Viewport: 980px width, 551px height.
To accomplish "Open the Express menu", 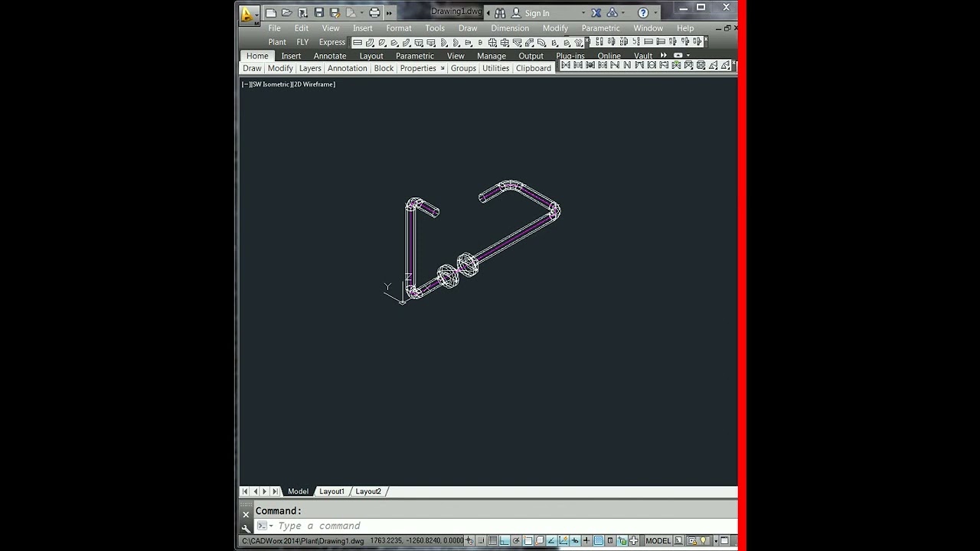I will pyautogui.click(x=332, y=42).
